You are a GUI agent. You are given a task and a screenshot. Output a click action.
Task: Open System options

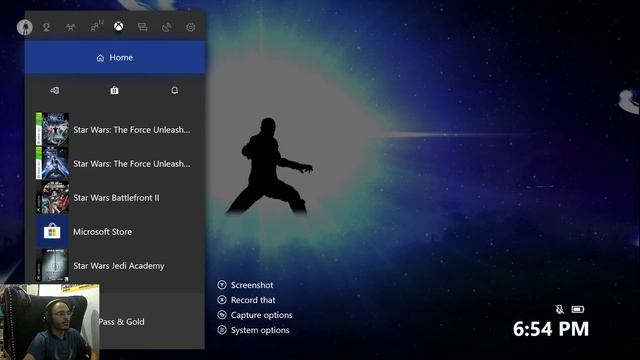pos(253,330)
